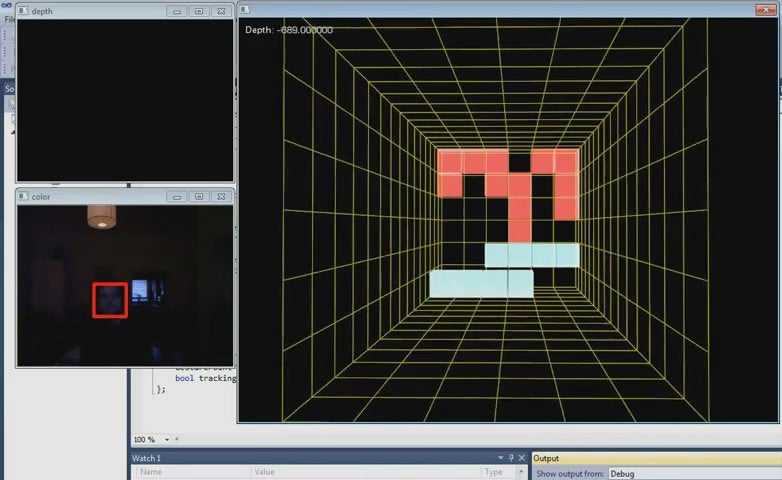Select the Watch 1 panel title
The image size is (782, 480).
[x=147, y=458]
